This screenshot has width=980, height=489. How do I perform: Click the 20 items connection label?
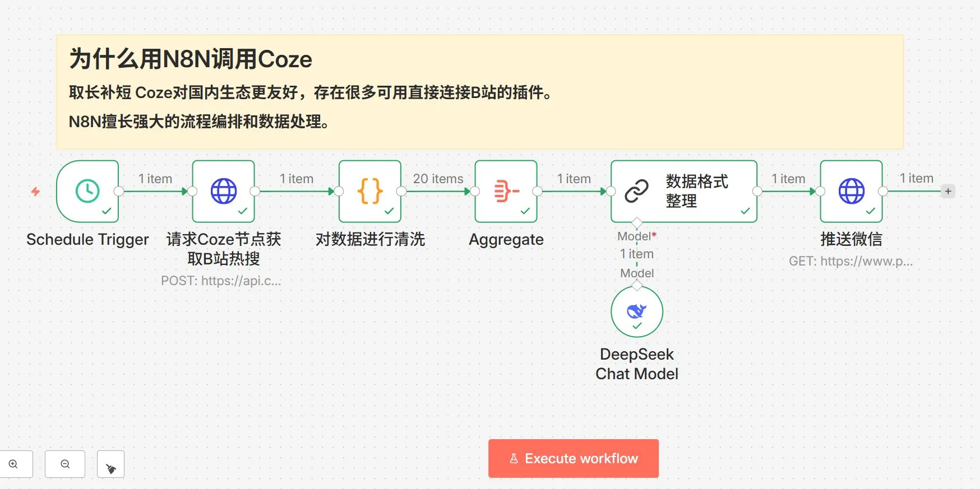click(438, 179)
